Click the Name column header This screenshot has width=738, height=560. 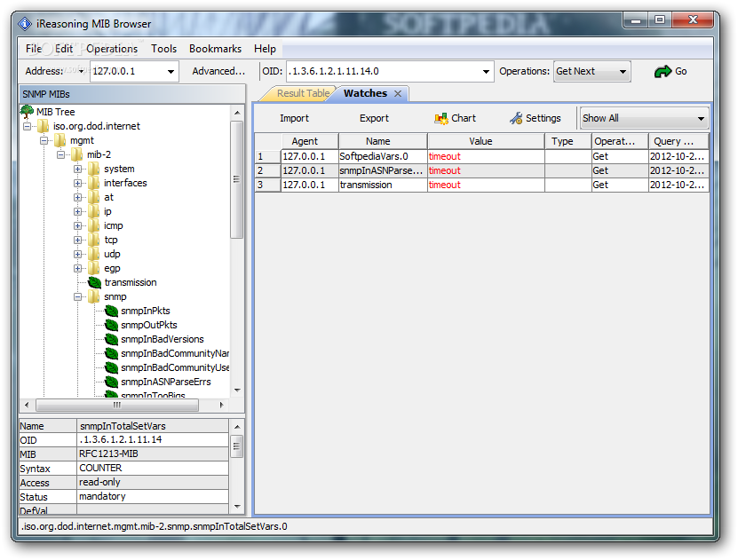point(383,141)
